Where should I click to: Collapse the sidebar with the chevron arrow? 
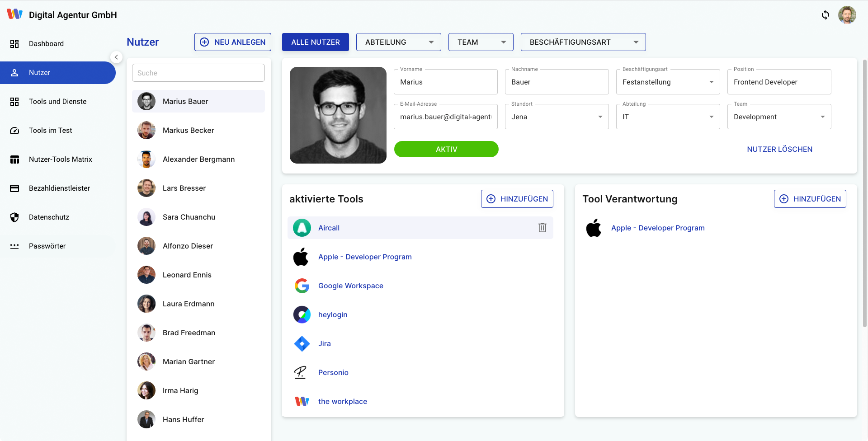tap(116, 57)
